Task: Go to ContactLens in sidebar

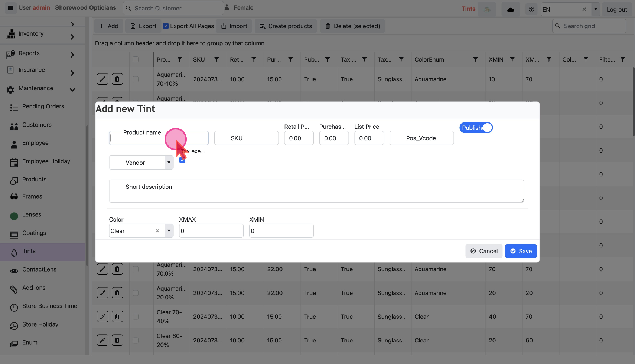Action: point(39,269)
